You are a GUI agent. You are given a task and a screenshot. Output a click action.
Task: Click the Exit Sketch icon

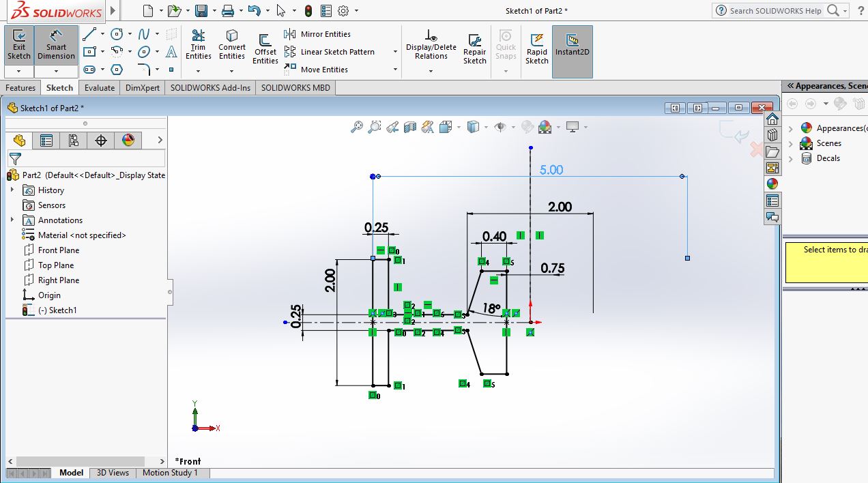pos(19,45)
